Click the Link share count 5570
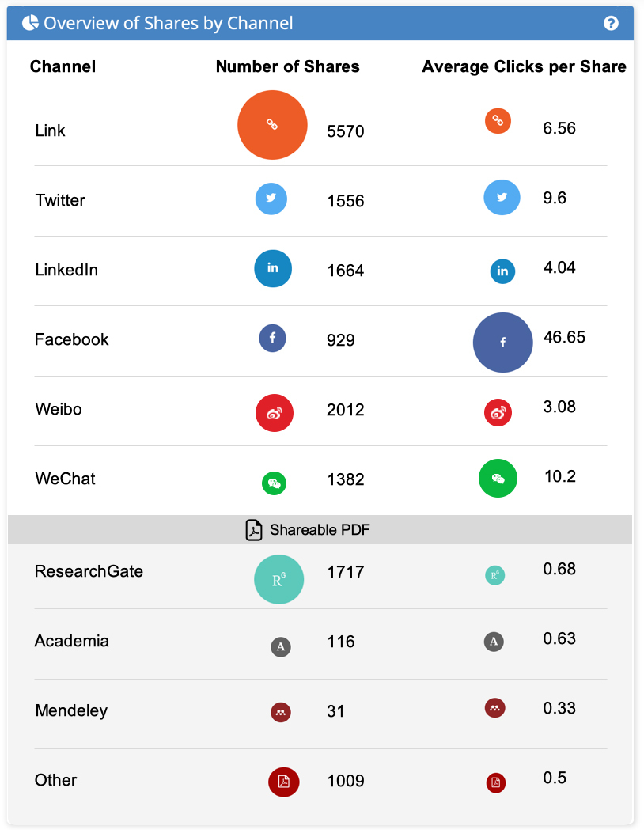This screenshot has width=644, height=837. pyautogui.click(x=346, y=131)
